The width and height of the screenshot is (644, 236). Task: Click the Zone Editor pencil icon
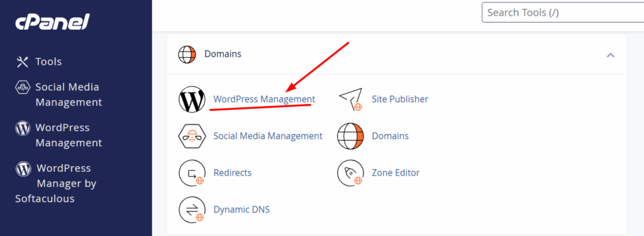pyautogui.click(x=350, y=172)
